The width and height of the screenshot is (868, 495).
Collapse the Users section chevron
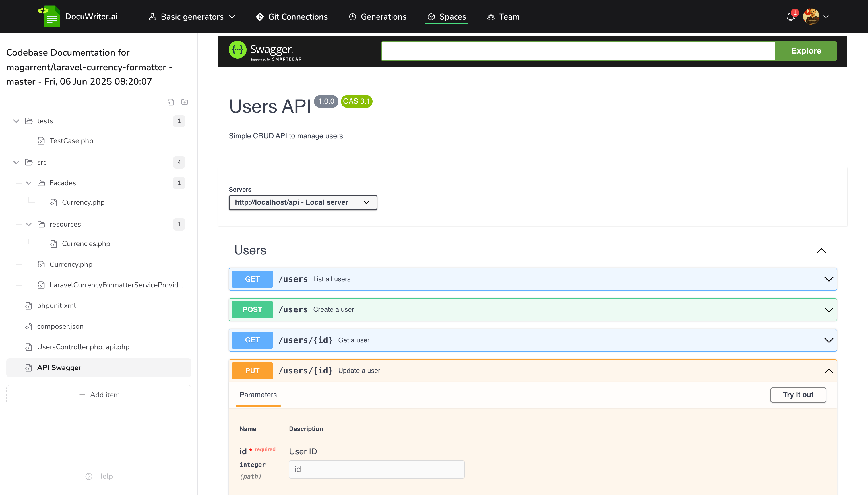coord(821,251)
